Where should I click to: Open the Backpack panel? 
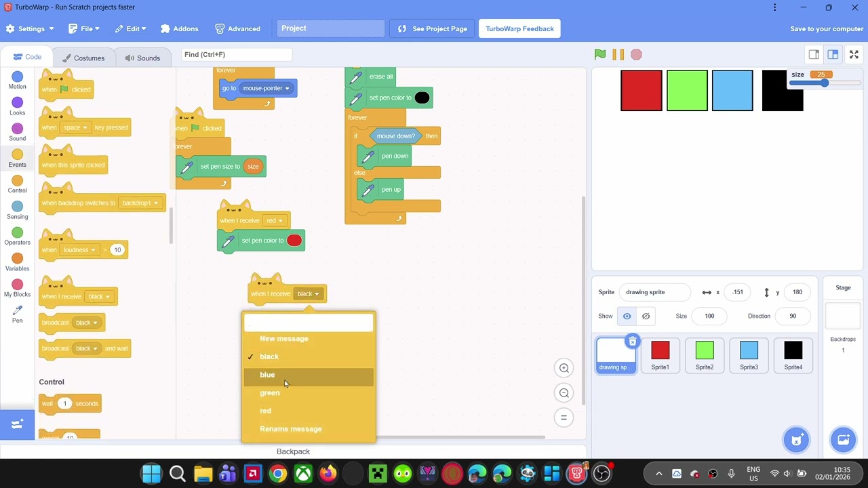[293, 451]
